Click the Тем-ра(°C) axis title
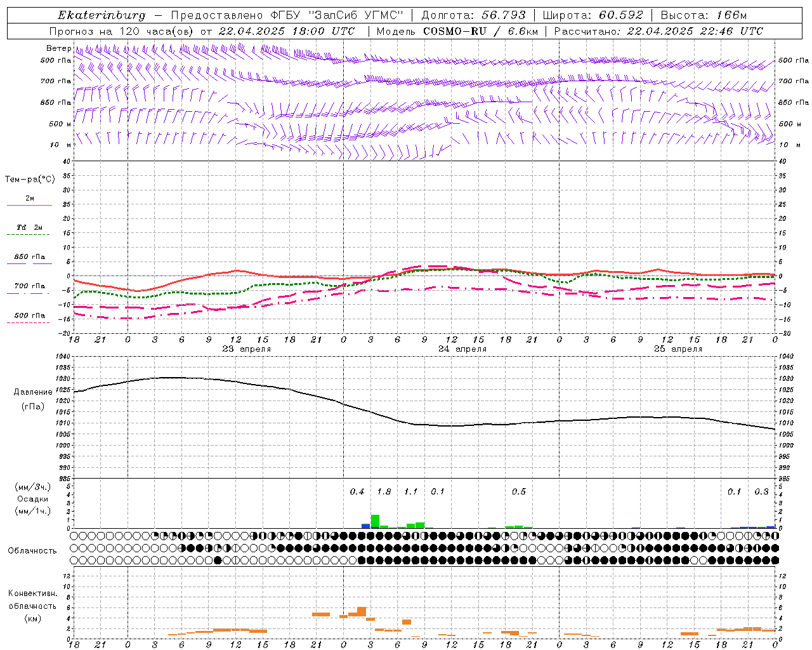 [30, 180]
